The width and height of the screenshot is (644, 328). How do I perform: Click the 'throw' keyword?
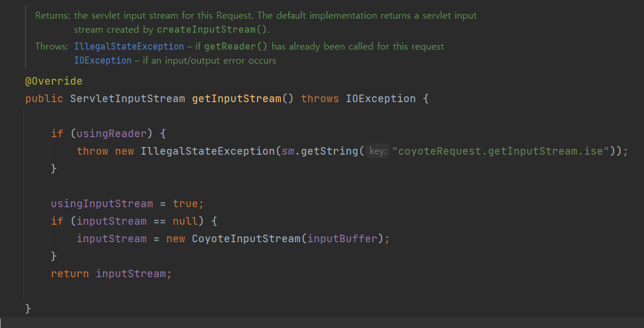(x=93, y=151)
